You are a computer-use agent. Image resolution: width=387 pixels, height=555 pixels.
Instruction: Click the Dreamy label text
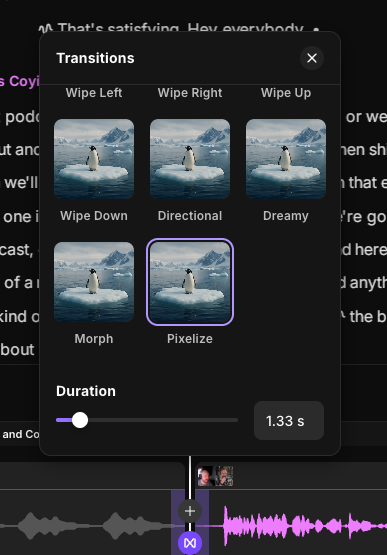tap(286, 216)
